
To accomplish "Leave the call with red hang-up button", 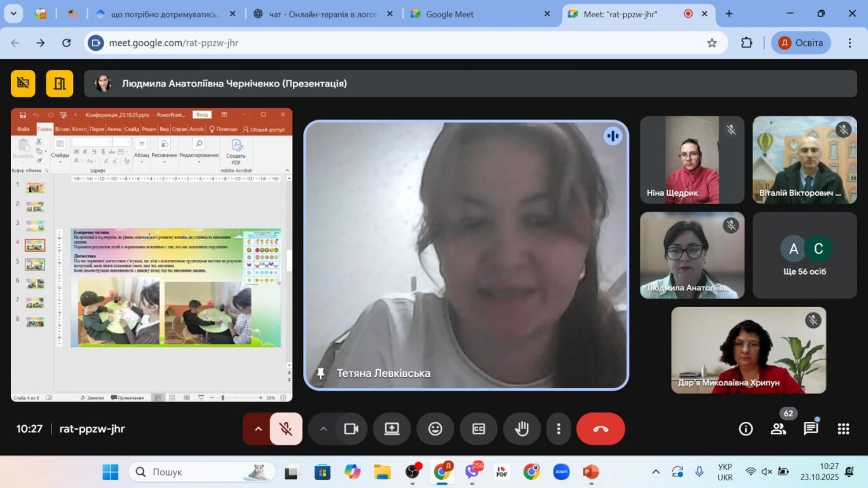I will click(x=600, y=429).
